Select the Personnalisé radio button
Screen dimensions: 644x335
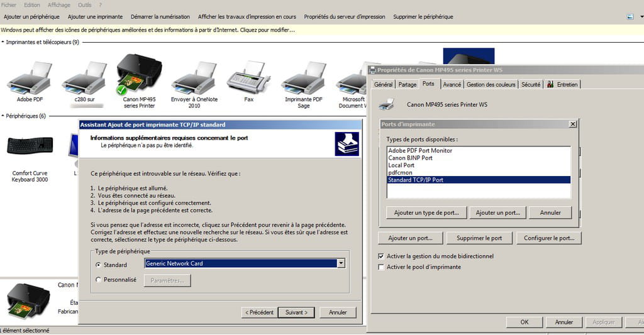(x=98, y=280)
